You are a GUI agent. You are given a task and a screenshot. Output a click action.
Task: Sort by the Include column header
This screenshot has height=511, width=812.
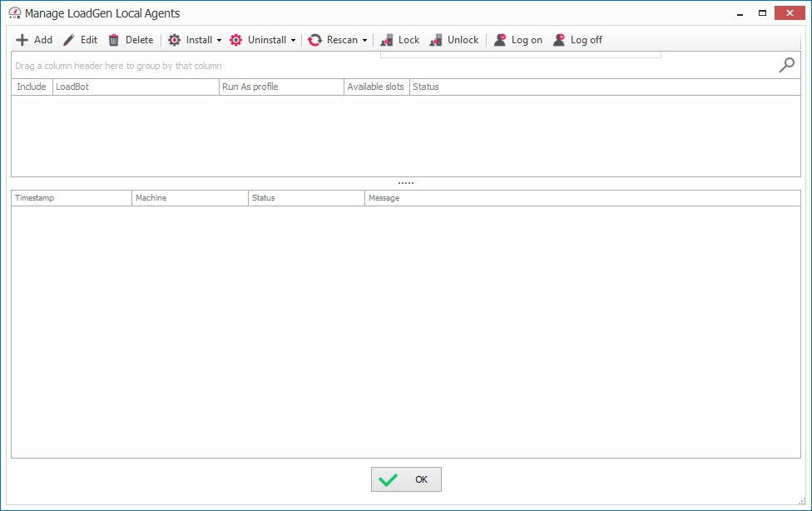[32, 87]
